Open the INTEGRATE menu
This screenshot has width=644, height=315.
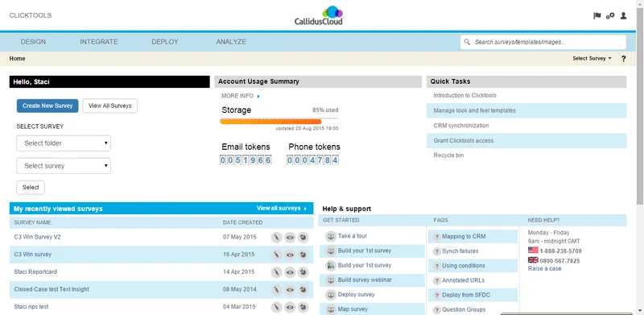pos(99,42)
